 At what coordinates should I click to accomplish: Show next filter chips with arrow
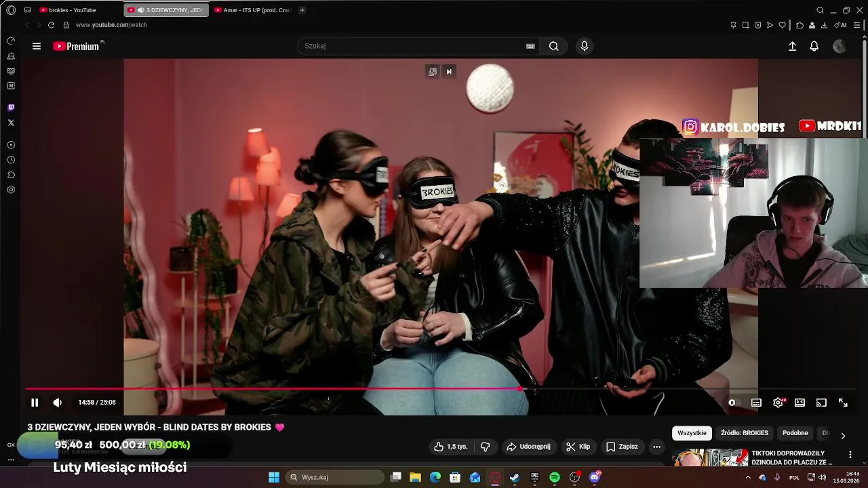(x=843, y=436)
